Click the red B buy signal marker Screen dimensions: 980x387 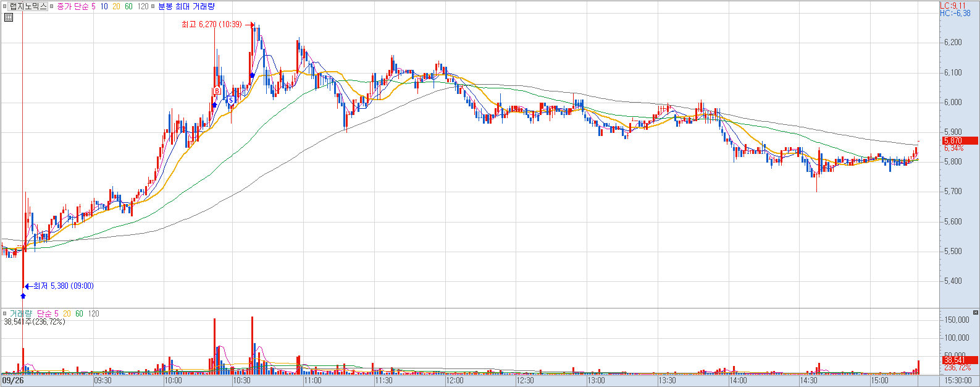click(217, 91)
